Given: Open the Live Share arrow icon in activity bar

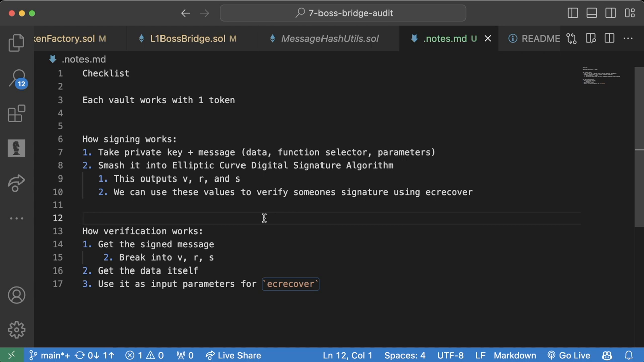Looking at the screenshot, I should click(16, 183).
